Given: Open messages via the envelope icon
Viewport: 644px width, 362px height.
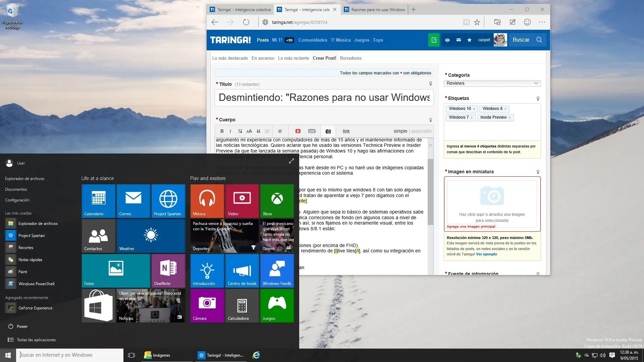Looking at the screenshot, I should (458, 40).
